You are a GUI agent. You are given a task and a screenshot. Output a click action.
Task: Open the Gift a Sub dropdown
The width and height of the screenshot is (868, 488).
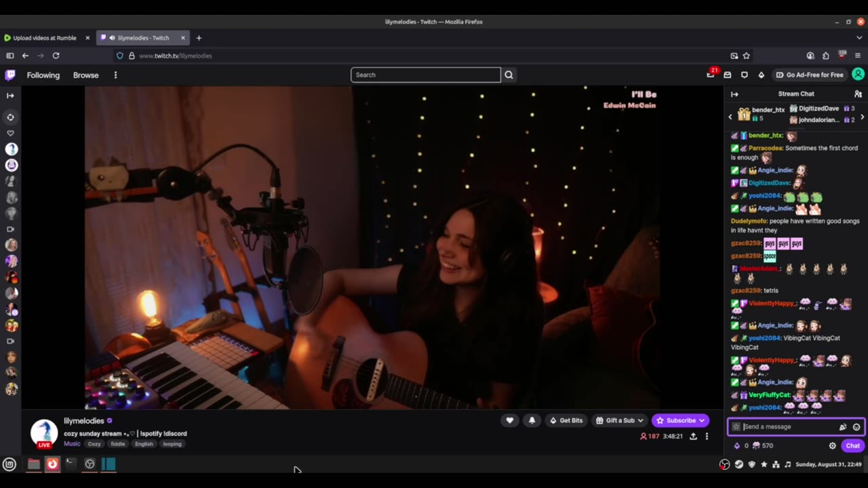[x=619, y=420]
